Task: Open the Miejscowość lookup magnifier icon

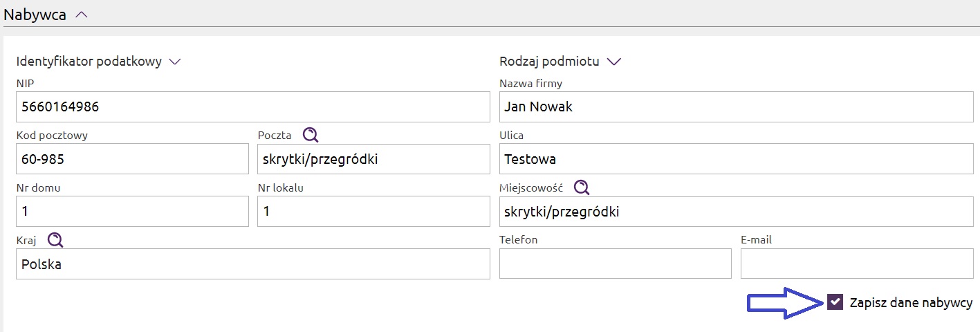Action: click(582, 187)
